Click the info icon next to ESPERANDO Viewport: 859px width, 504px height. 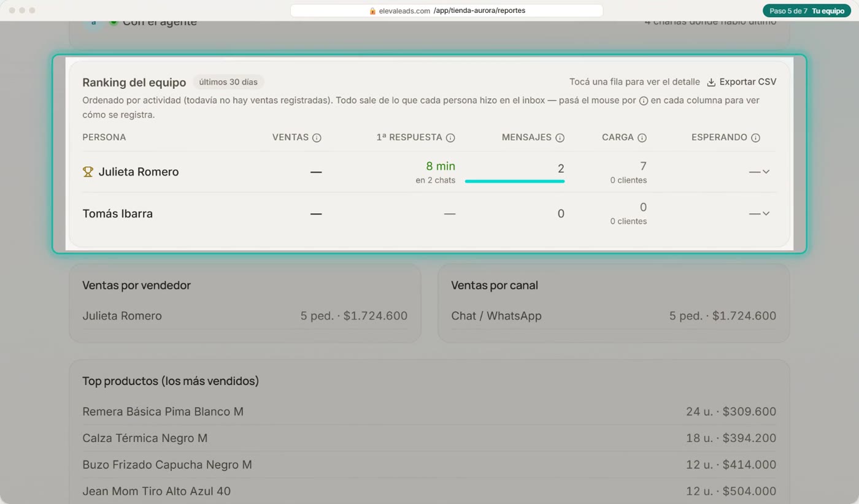(755, 138)
